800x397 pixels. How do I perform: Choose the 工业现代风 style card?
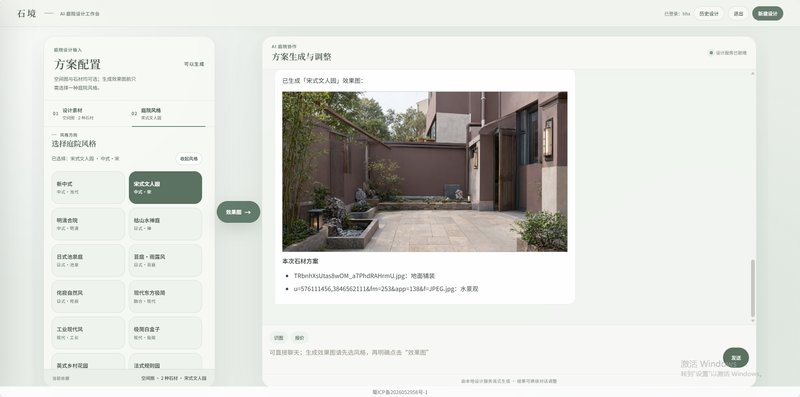[x=88, y=333]
